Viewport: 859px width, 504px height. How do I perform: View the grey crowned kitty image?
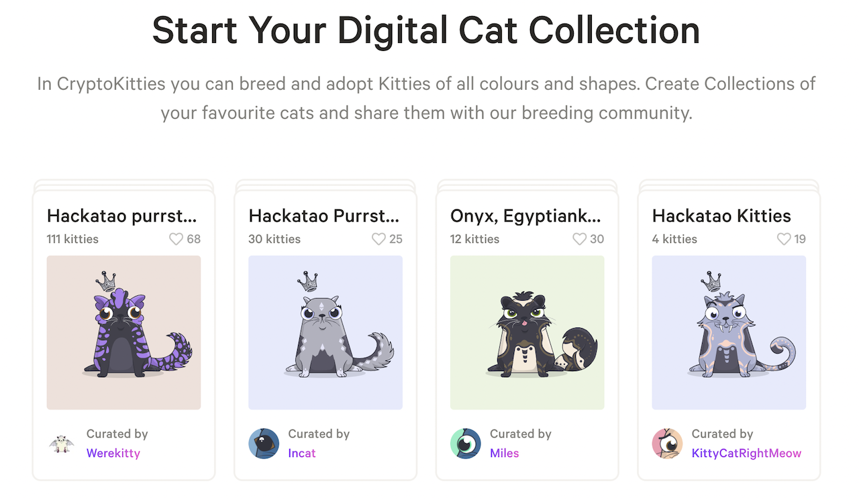coord(325,333)
